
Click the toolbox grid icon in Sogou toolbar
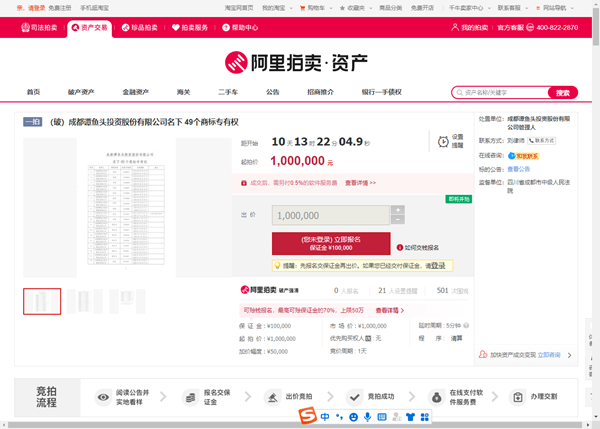[x=425, y=416]
